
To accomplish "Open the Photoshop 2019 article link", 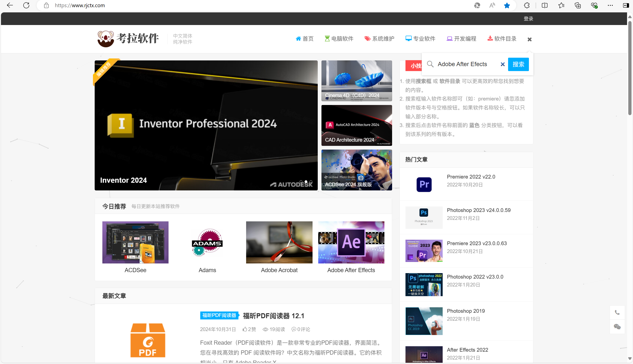I will (466, 311).
